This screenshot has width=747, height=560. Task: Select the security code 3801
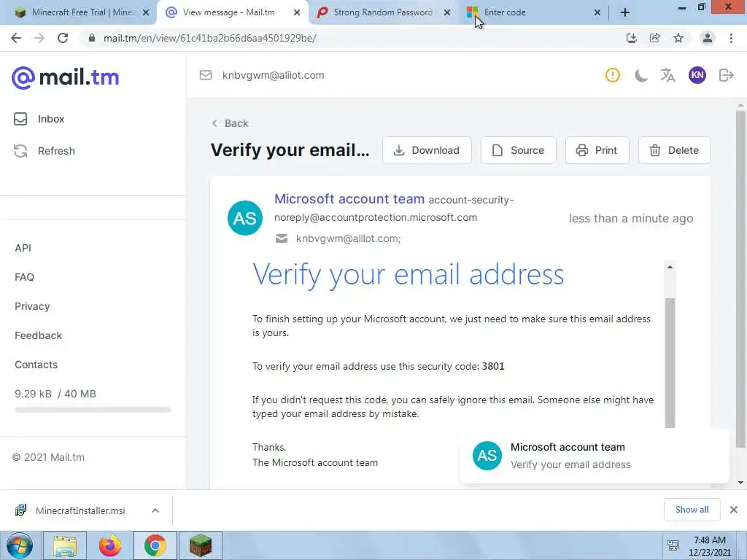[493, 366]
